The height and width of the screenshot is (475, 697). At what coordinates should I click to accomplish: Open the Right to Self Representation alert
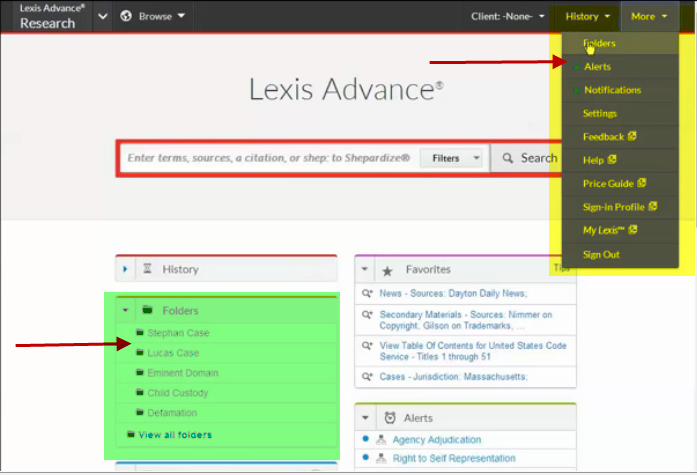(x=454, y=458)
